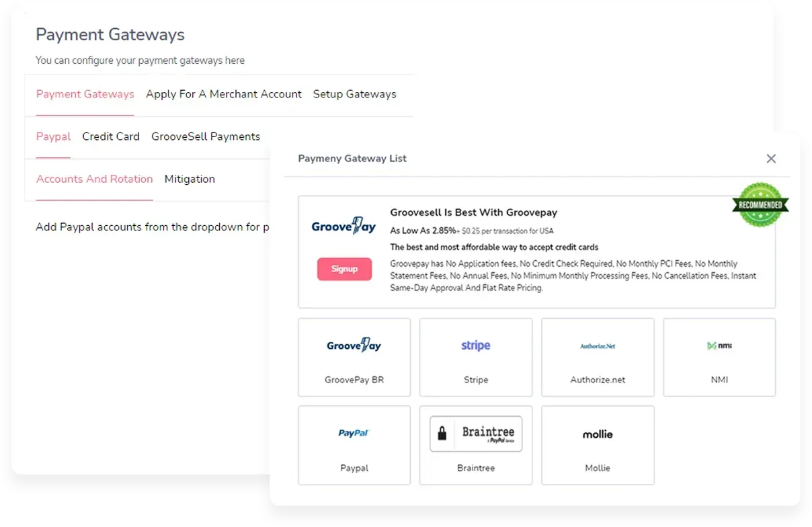Choose the Mollie gateway card
Viewport: 812px width, 527px height.
click(598, 445)
